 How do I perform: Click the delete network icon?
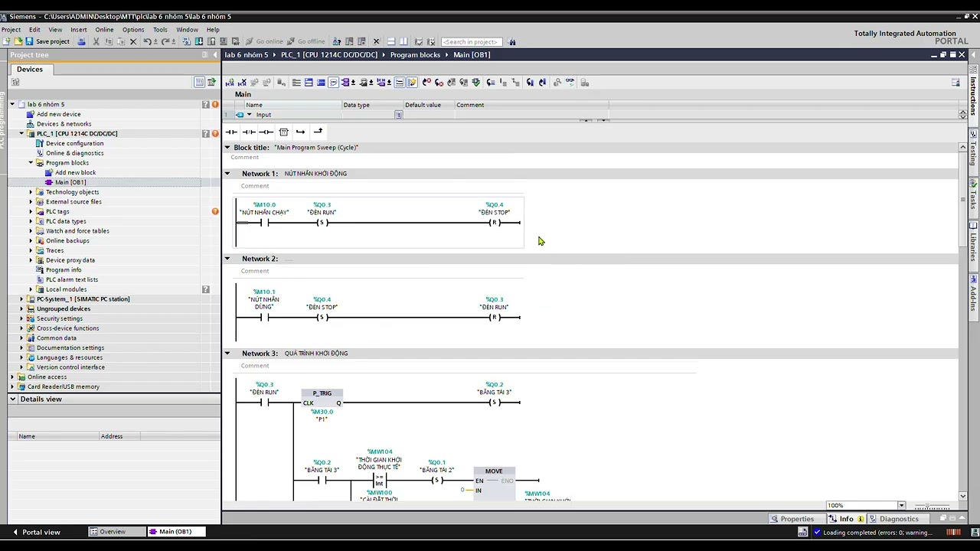pyautogui.click(x=242, y=82)
